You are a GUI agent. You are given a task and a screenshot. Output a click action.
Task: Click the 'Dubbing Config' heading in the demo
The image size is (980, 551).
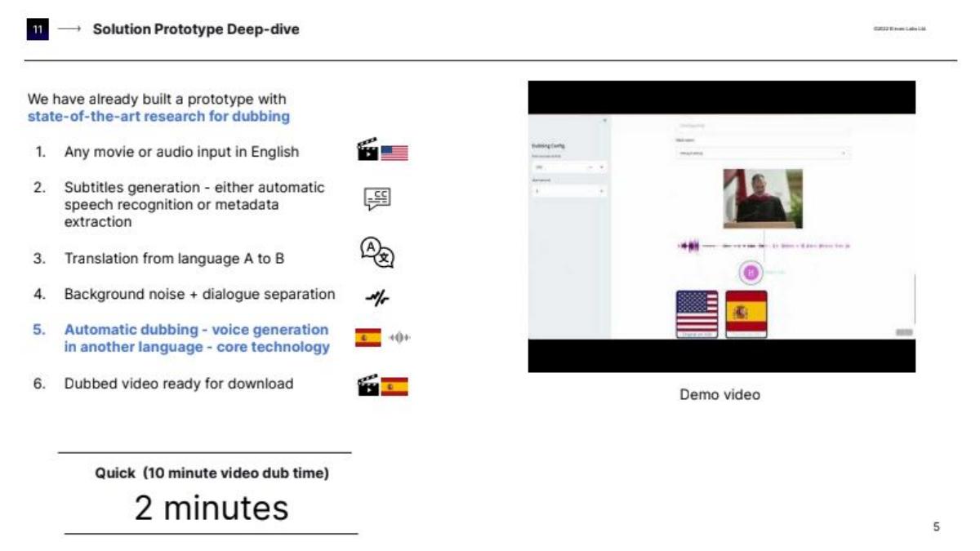(549, 146)
